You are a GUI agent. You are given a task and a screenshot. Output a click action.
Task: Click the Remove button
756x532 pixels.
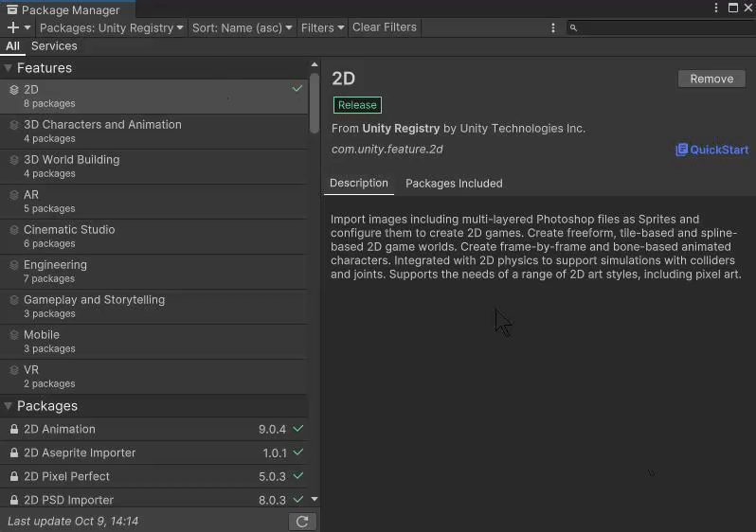click(x=711, y=79)
